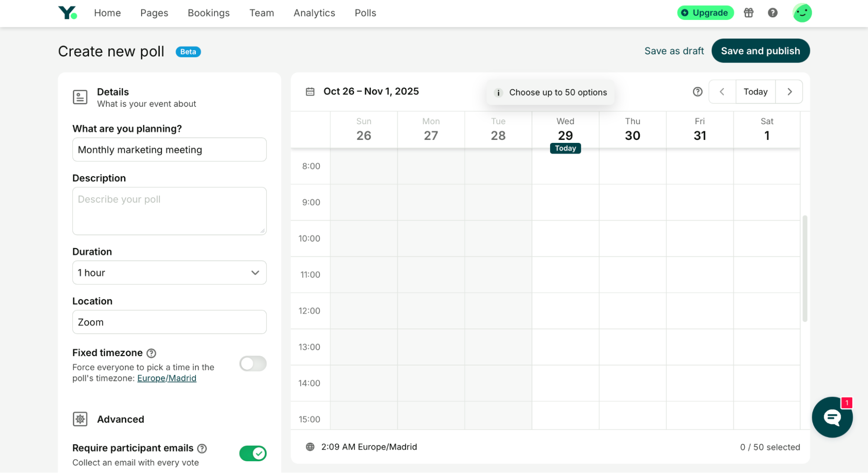Enable the Fixed timezone toggle
868x473 pixels.
coord(253,364)
